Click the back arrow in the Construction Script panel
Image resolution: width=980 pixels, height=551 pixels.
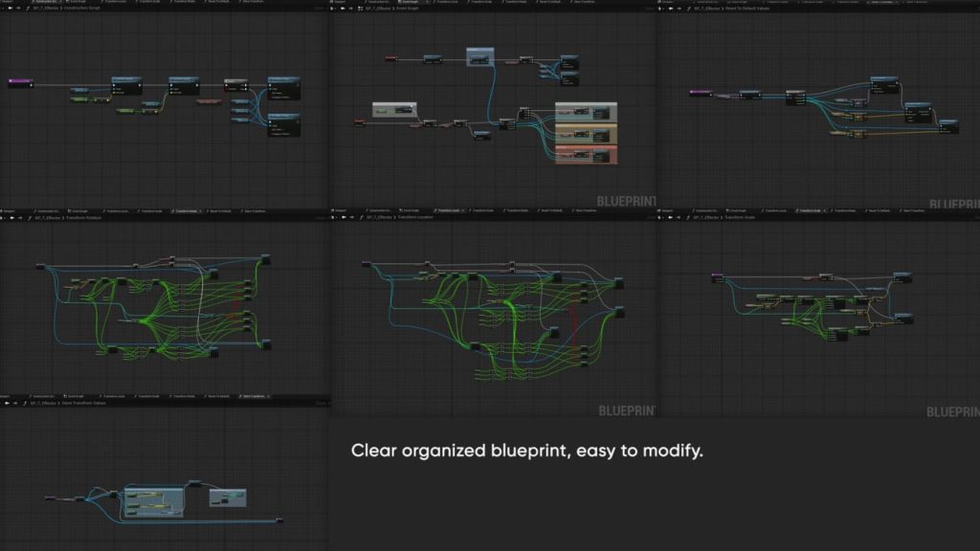[x=9, y=9]
